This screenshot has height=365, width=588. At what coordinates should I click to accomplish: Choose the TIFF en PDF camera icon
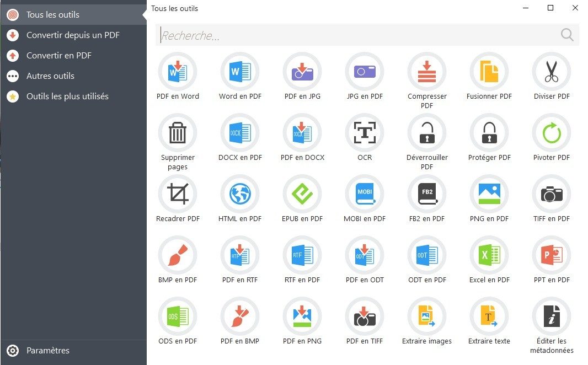point(551,194)
